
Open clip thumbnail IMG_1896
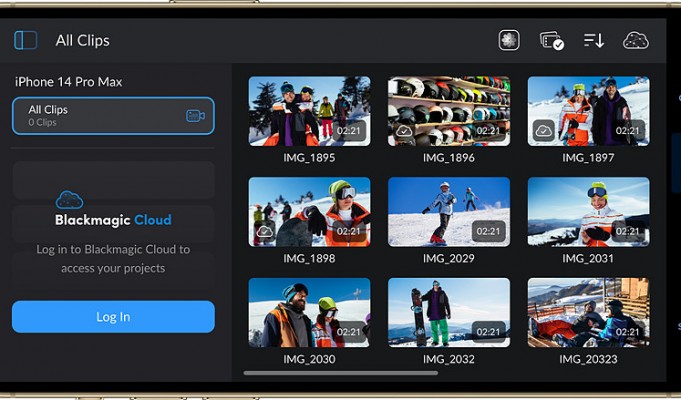tap(449, 111)
